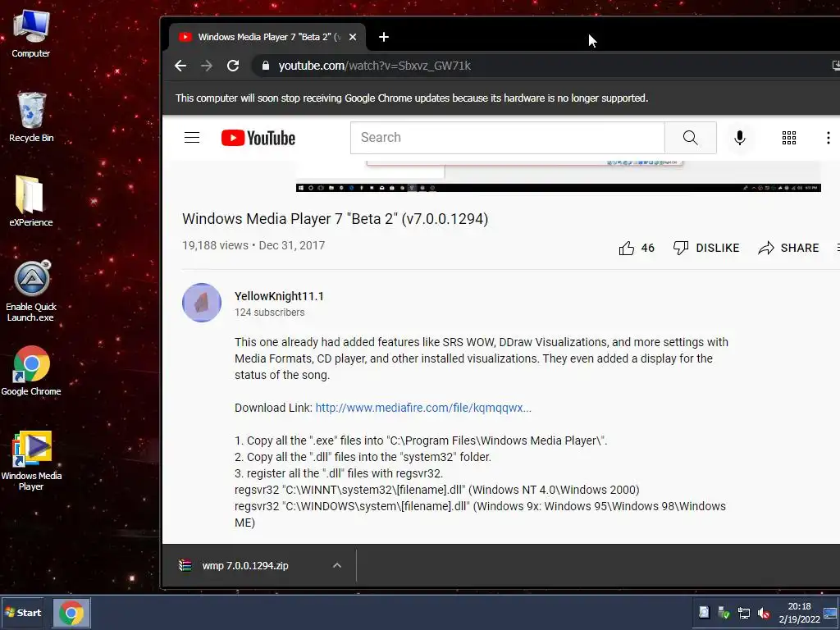Screen dimensions: 840x630
Task: Click the video player area
Action: tap(558, 176)
